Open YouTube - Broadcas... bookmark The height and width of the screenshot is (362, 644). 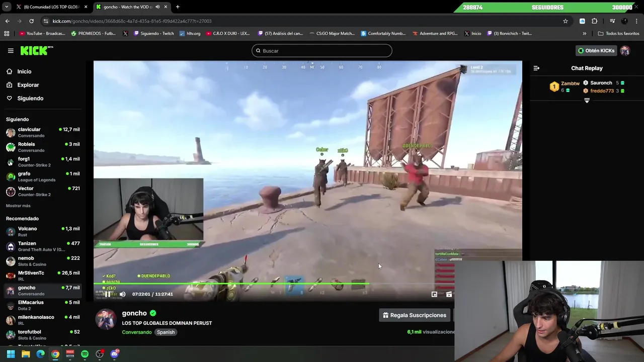[42, 34]
